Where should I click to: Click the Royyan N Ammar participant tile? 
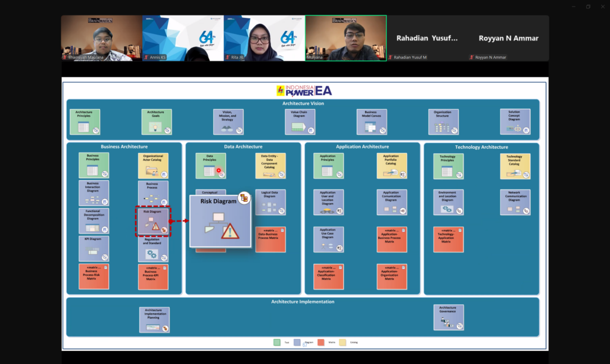pyautogui.click(x=508, y=38)
